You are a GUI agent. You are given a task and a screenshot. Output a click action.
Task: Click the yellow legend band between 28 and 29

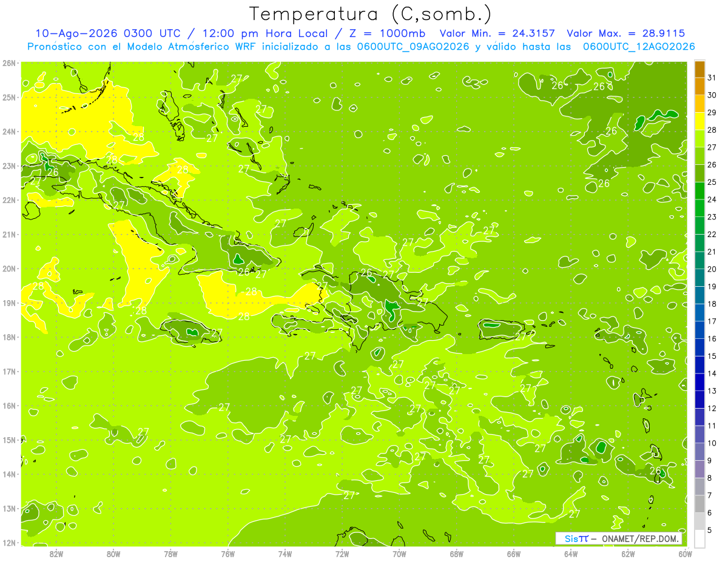[x=699, y=121]
